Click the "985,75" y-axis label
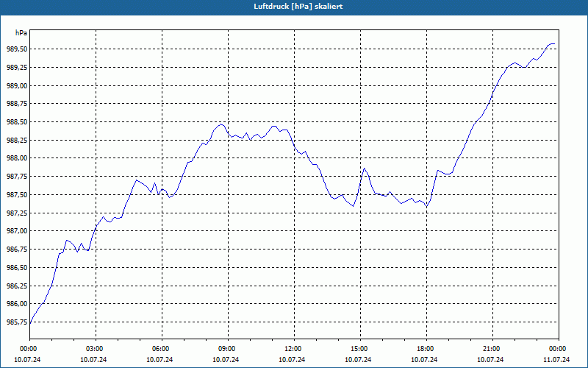 [x=17, y=322]
